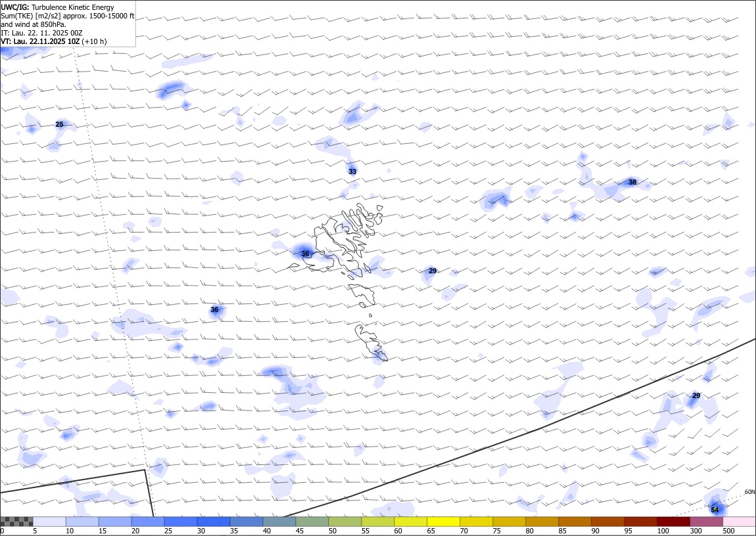Select the pale lavender 5–10 legend swatch
Image resolution: width=756 pixels, height=536 pixels.
50,522
